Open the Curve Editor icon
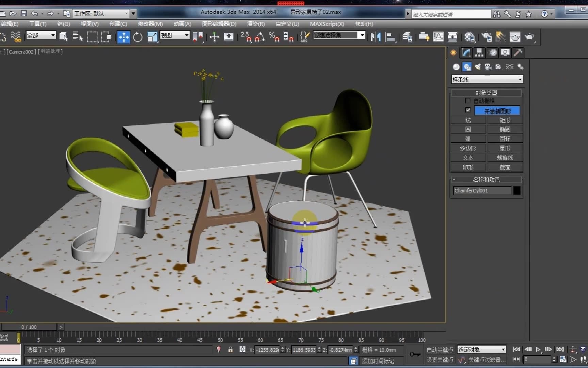588x368 pixels. point(438,37)
